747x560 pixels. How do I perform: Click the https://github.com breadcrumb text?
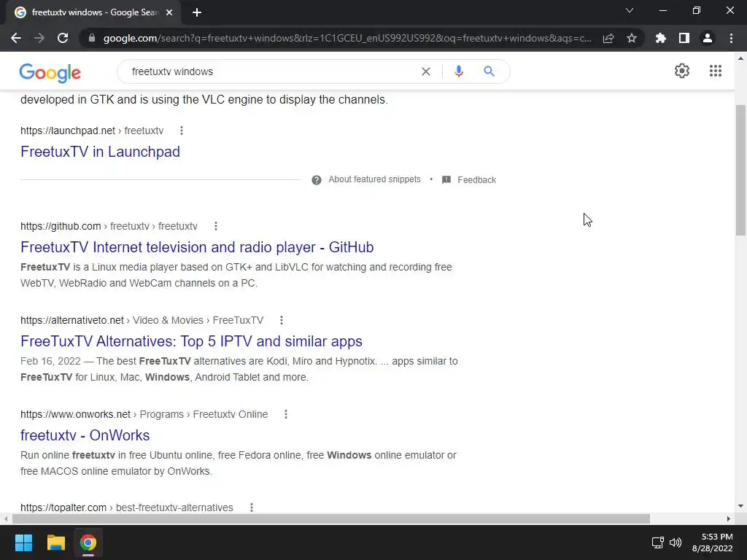pyautogui.click(x=61, y=226)
